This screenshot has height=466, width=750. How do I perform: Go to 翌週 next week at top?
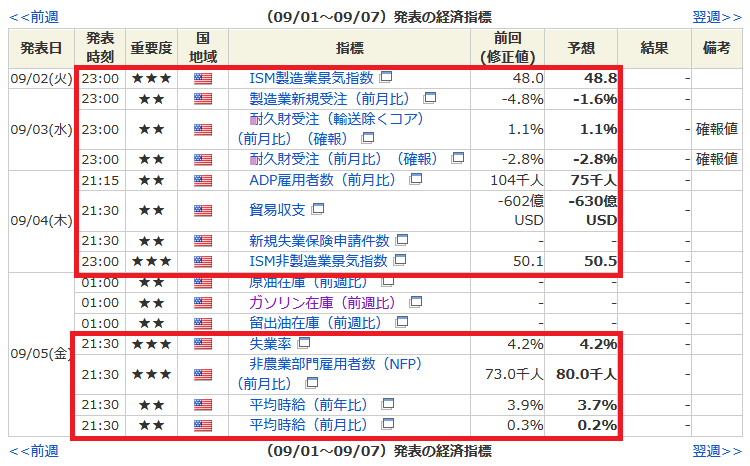[x=717, y=17]
